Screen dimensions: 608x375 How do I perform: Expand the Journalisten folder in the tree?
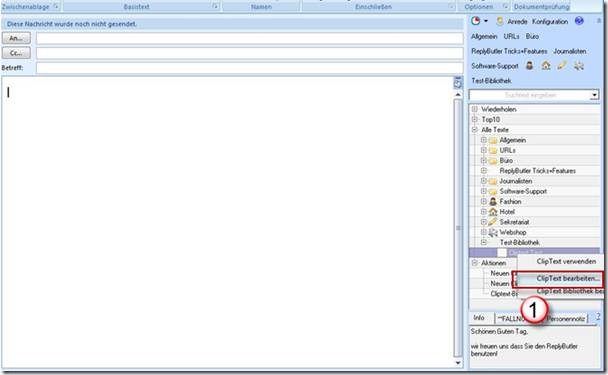click(484, 181)
